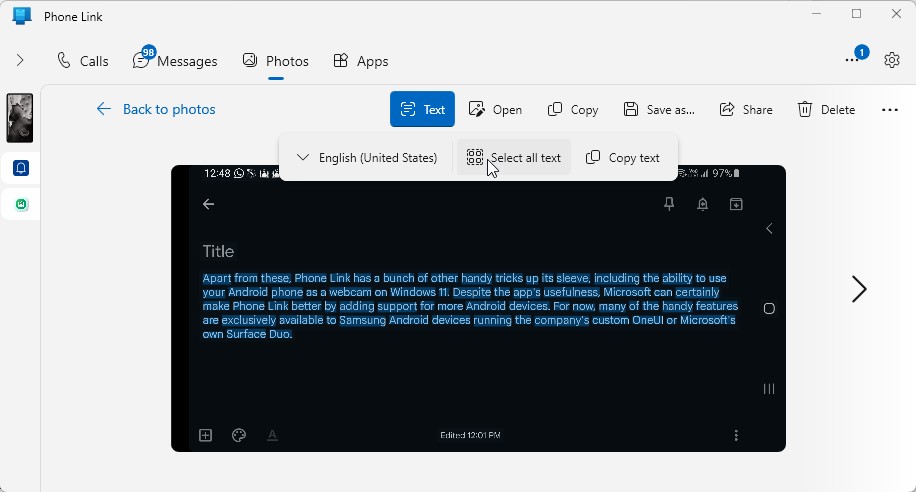Expand the English (United States) language dropdown

tap(367, 158)
